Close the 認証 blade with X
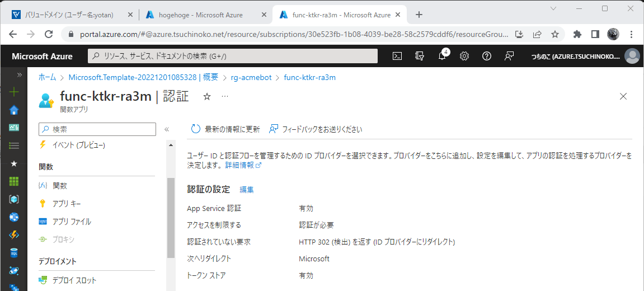 click(623, 97)
